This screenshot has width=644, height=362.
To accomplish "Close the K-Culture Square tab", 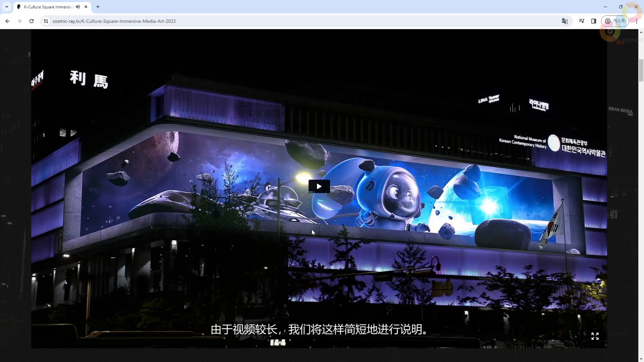I will (86, 7).
